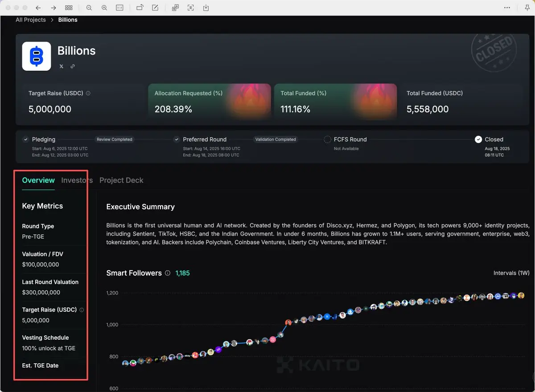Click the translate text icon
This screenshot has width=535, height=392.
pos(175,8)
